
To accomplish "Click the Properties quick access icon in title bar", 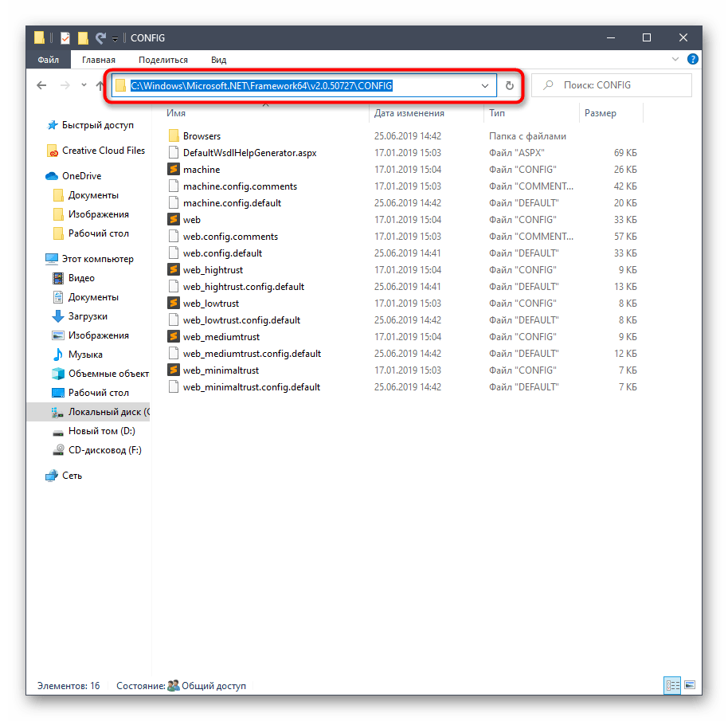I will (65, 38).
